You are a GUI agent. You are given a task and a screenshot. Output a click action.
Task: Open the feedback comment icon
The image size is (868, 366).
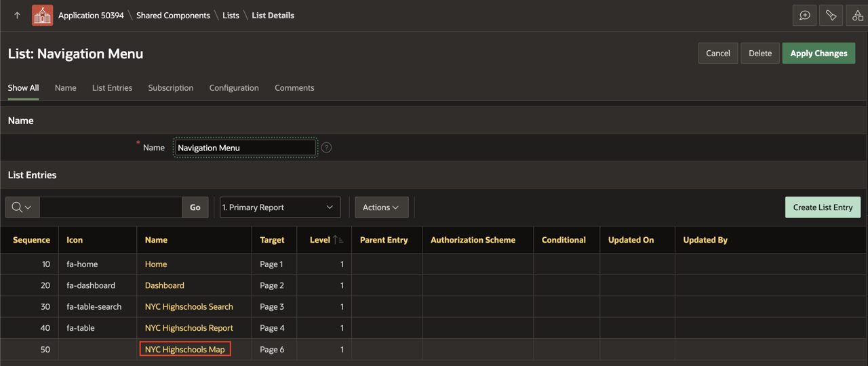coord(804,15)
